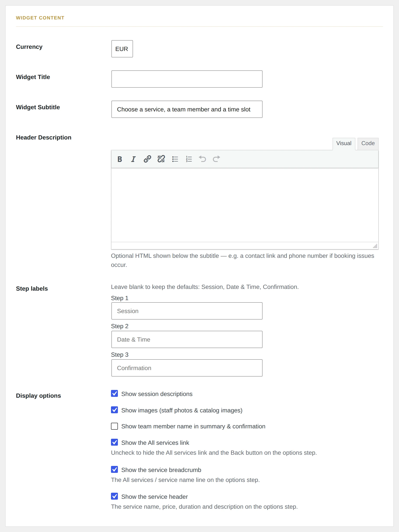Click the 'Leave blank to keep the defaults' hint
399x532 pixels.
205,287
